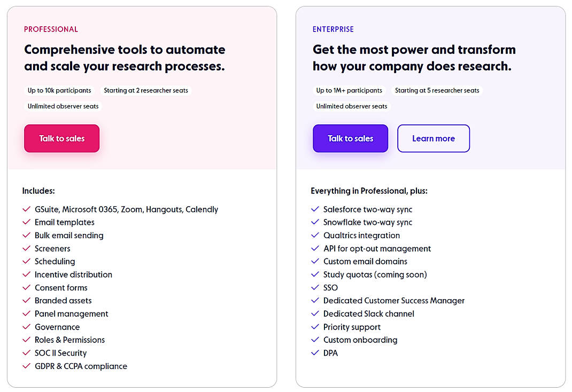
Task: Click the checkmark beside Incentive distribution
Action: tap(26, 275)
